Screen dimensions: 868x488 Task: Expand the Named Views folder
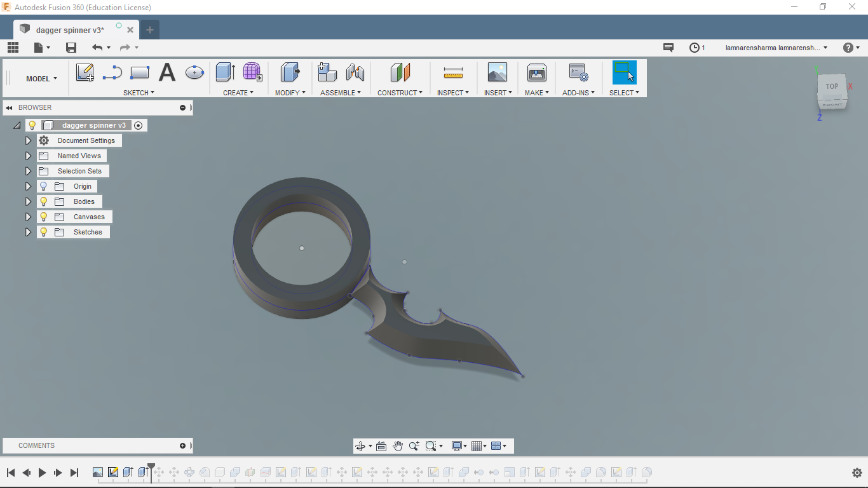pos(28,156)
